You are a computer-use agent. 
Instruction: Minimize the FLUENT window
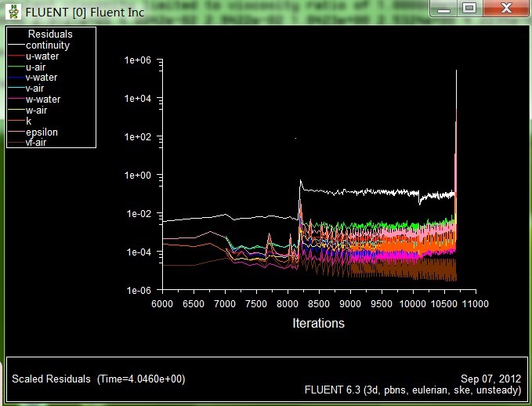pyautogui.click(x=445, y=8)
